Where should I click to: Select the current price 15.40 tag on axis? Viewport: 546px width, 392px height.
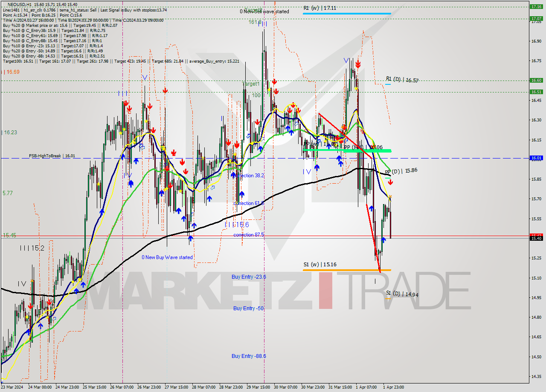536,238
